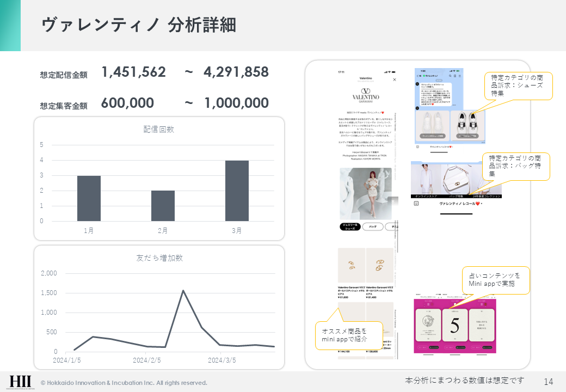
Task: Click the 配信回数 chart title
Action: (x=159, y=129)
